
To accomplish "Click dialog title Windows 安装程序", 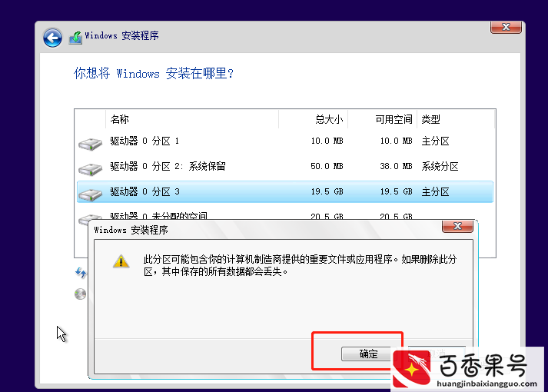I will point(131,230).
